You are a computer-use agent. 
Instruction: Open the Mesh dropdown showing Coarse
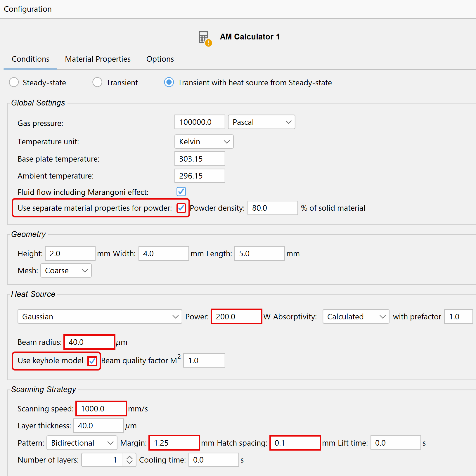(66, 270)
